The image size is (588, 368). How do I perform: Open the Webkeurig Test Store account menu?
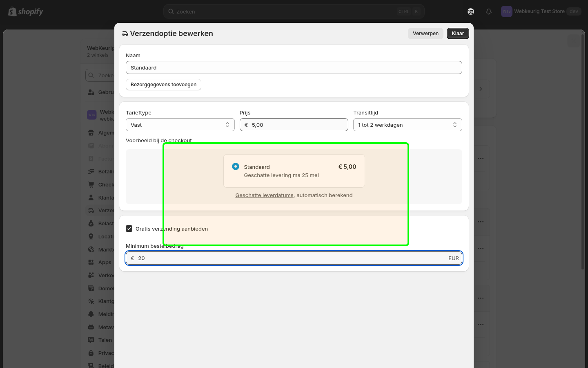[541, 11]
